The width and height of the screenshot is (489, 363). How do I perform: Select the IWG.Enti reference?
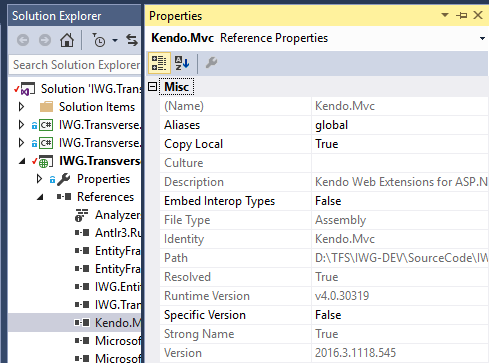click(118, 287)
